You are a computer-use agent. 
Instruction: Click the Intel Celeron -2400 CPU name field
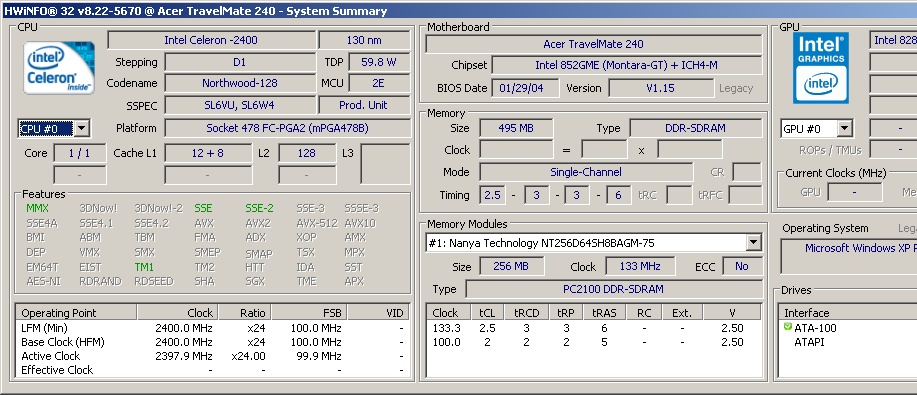point(211,40)
